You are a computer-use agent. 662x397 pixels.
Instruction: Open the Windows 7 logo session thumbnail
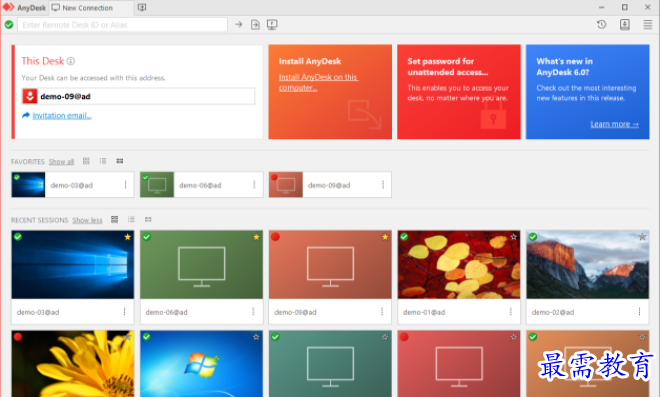click(x=201, y=364)
